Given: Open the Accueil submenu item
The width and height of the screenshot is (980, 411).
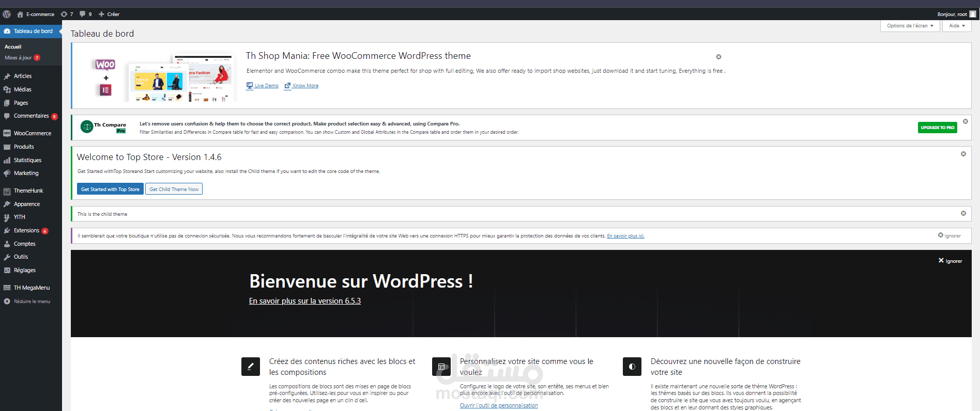Looking at the screenshot, I should [13, 47].
